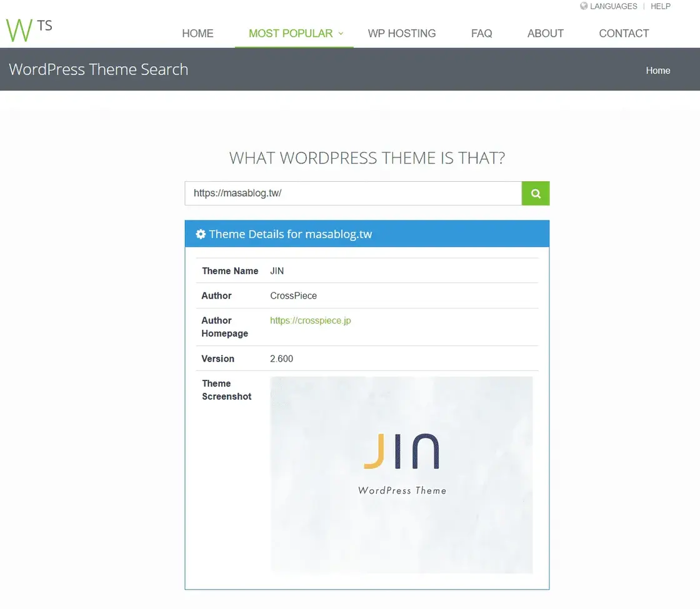The width and height of the screenshot is (700, 609).
Task: Click 'Theme Details for masablog.tw' header text
Action: coord(290,234)
